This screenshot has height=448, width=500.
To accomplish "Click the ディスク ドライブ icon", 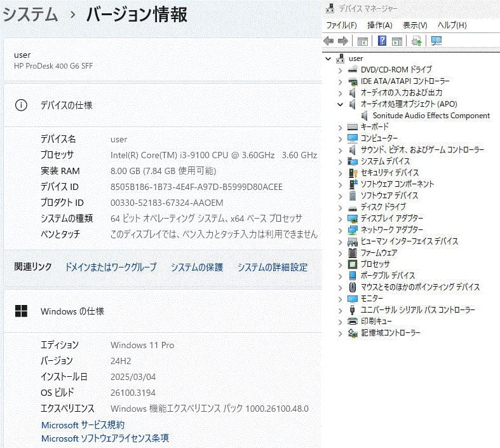I will pyautogui.click(x=353, y=208).
